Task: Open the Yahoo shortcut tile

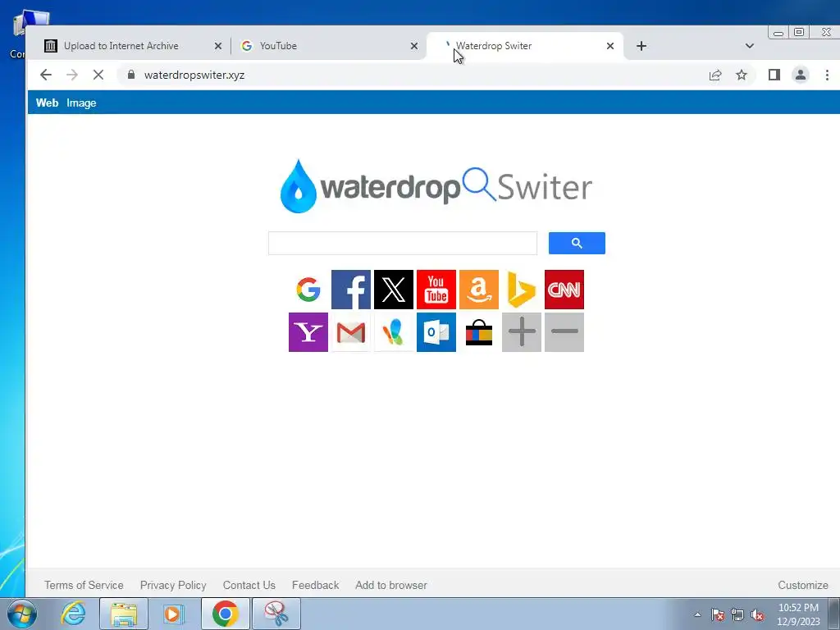Action: tap(308, 332)
